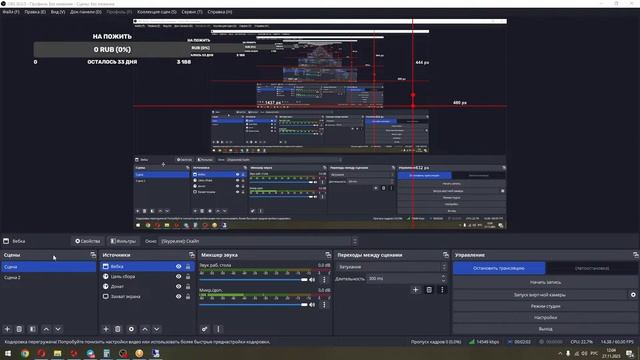Toggle visibility of Вебка source
Screen dimensions: 640x360
[x=178, y=267]
